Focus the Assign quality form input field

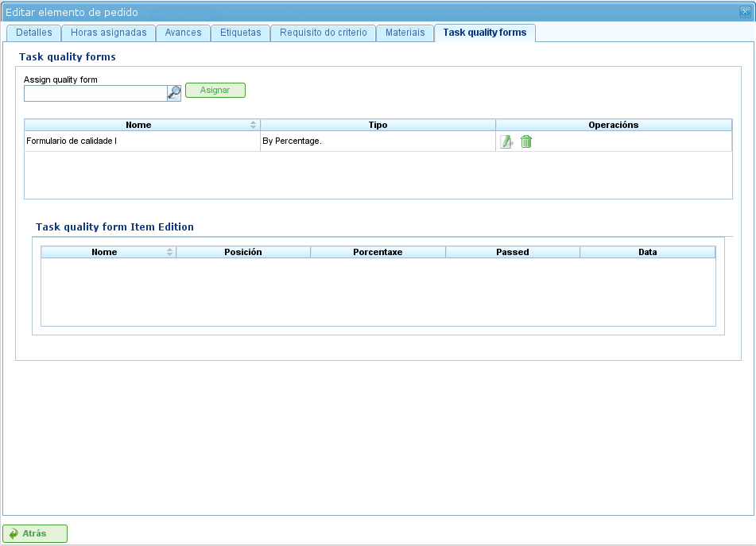[95, 94]
